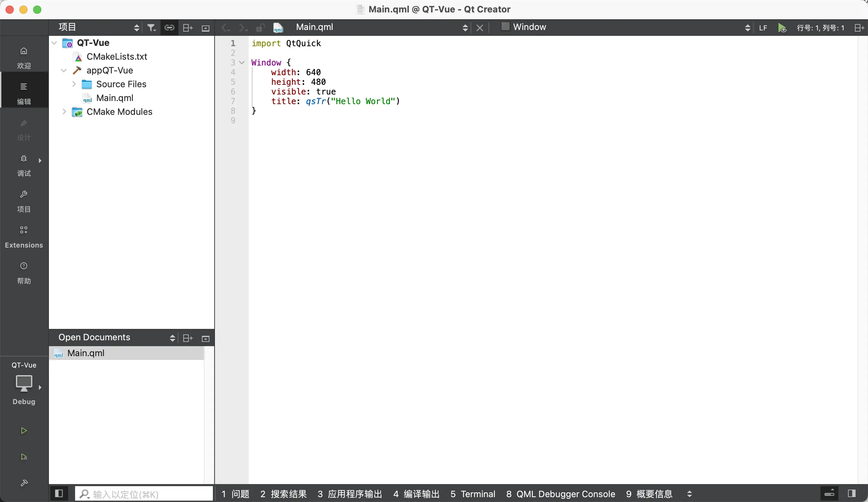Launch QML preview from editor toolbar
The width and height of the screenshot is (868, 502).
[x=782, y=28]
